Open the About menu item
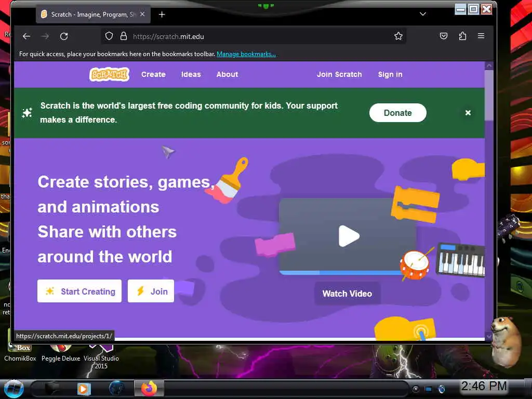 227,74
